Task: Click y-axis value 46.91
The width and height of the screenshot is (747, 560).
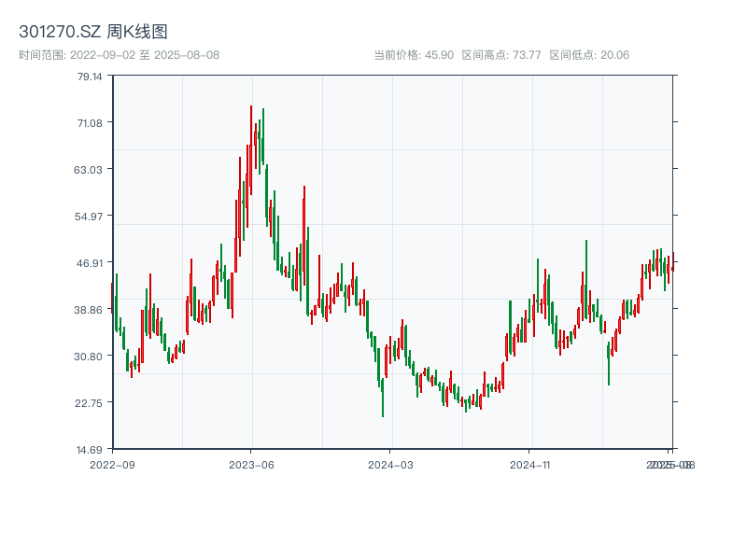Action: [x=90, y=263]
